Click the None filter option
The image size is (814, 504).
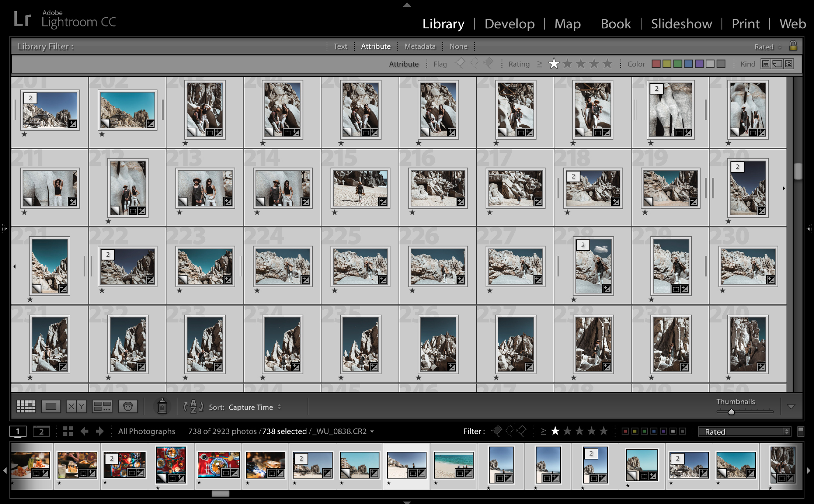pos(458,46)
